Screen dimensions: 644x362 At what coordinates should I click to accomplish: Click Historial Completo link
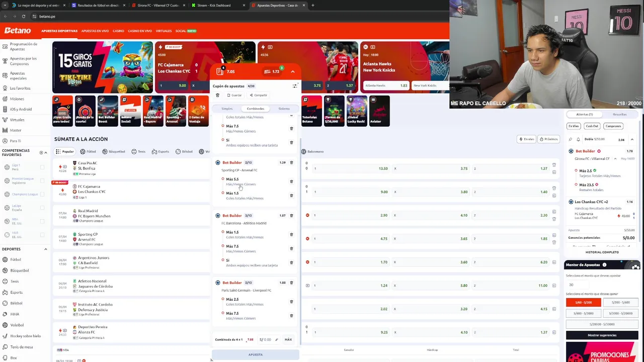pyautogui.click(x=602, y=252)
